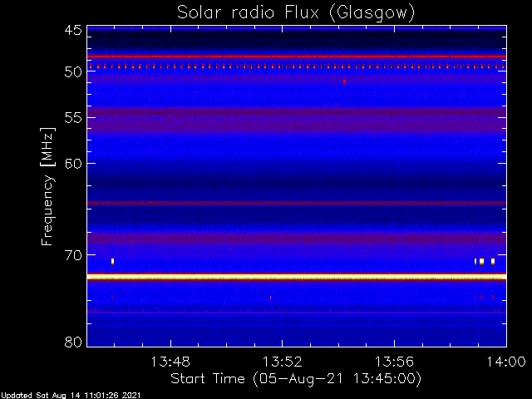This screenshot has height=399, width=532.
Task: Click the 50 frequency tick label
Action: click(x=73, y=71)
